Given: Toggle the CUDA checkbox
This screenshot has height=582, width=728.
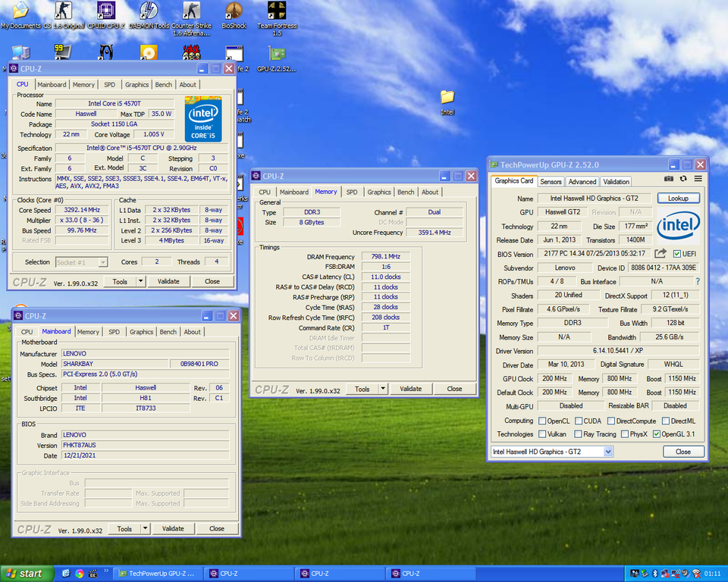Looking at the screenshot, I should [x=579, y=421].
